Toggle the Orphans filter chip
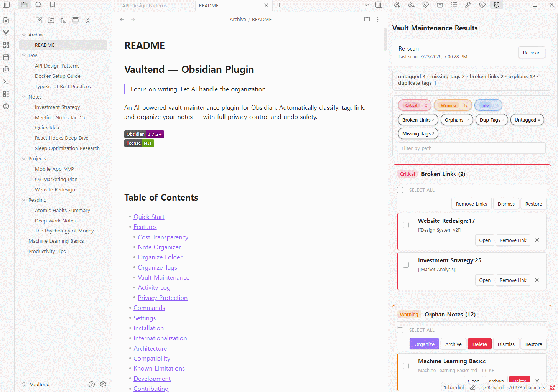 457,120
